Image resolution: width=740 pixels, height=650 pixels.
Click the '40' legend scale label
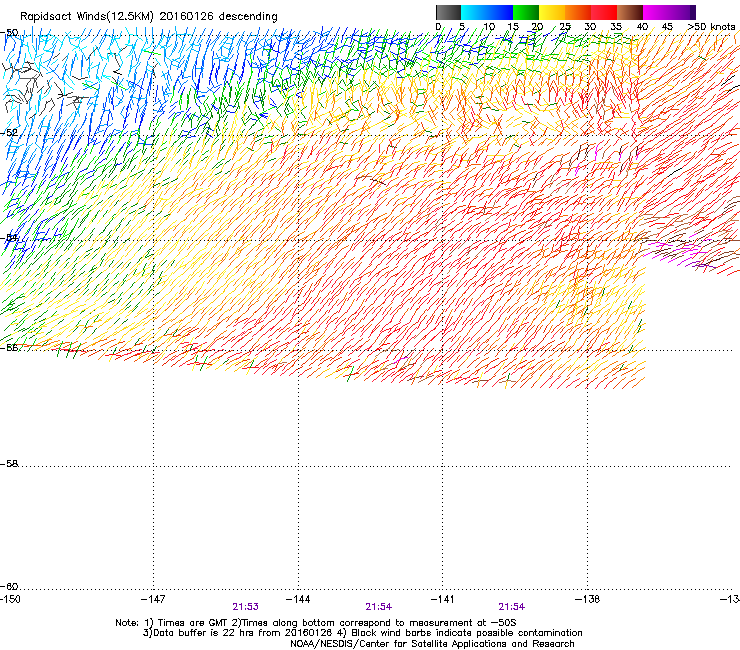642,27
